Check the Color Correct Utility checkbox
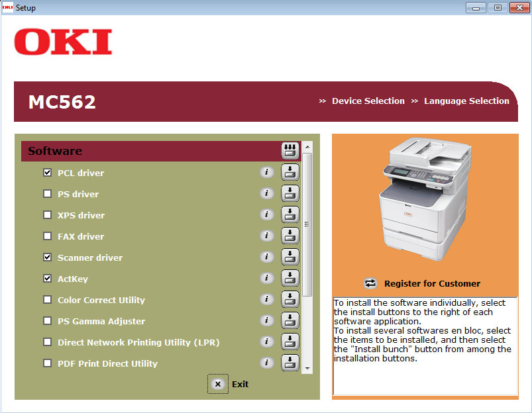The image size is (532, 413). (48, 300)
